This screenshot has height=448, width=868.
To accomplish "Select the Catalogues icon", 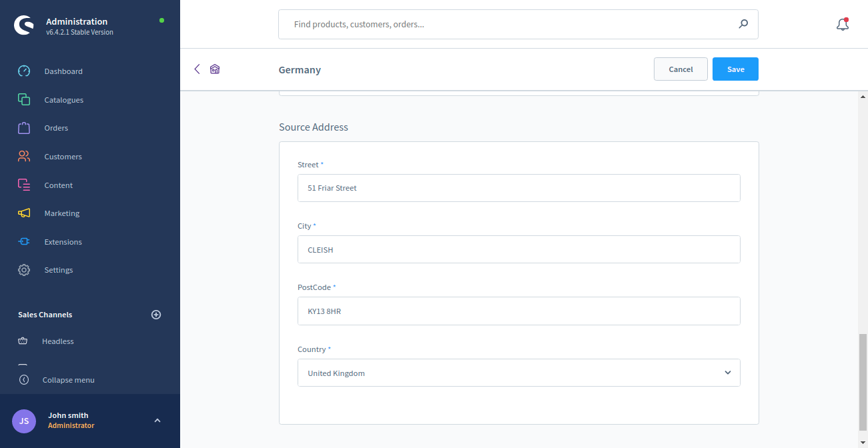I will point(24,99).
